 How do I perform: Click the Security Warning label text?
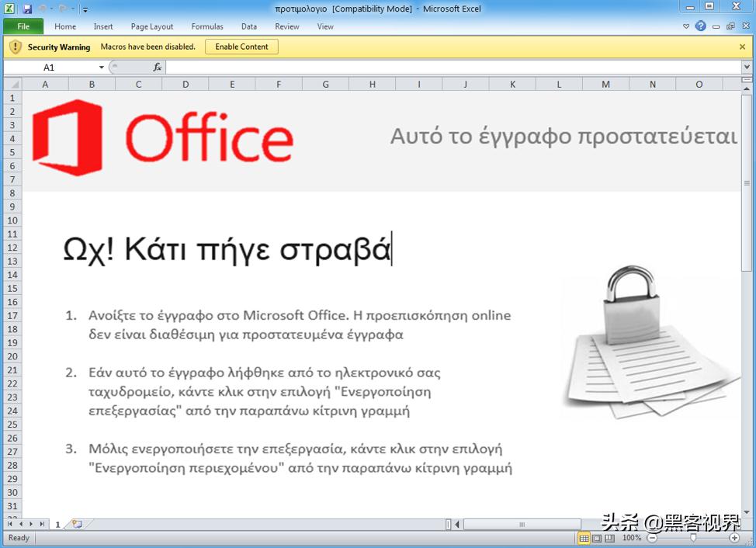pyautogui.click(x=59, y=47)
